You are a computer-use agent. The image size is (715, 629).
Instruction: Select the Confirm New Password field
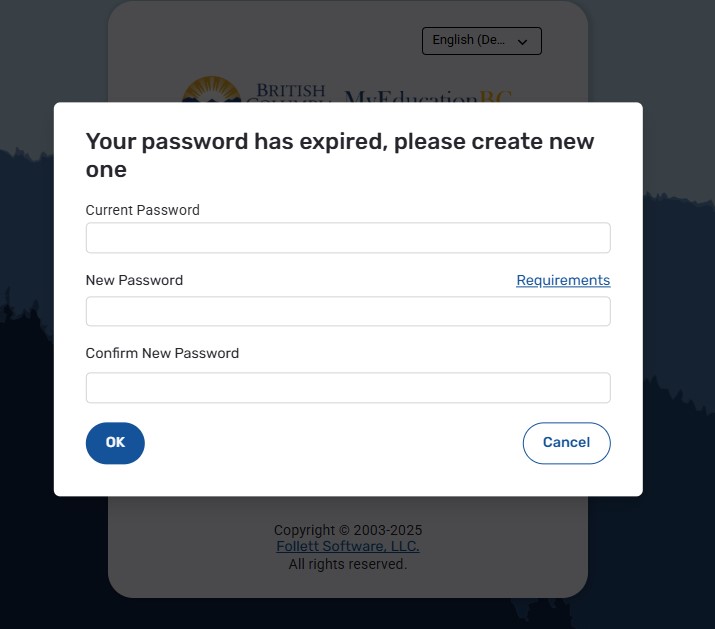point(347,388)
